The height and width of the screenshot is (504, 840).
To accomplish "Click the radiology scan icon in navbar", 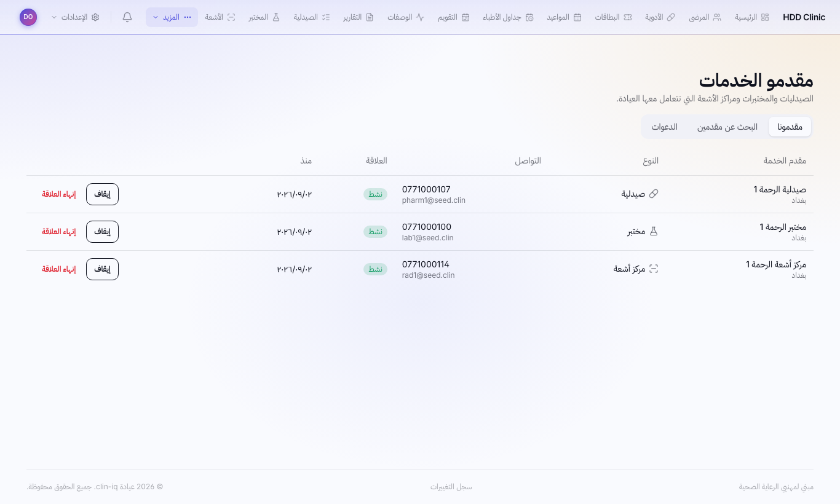I will tap(231, 17).
